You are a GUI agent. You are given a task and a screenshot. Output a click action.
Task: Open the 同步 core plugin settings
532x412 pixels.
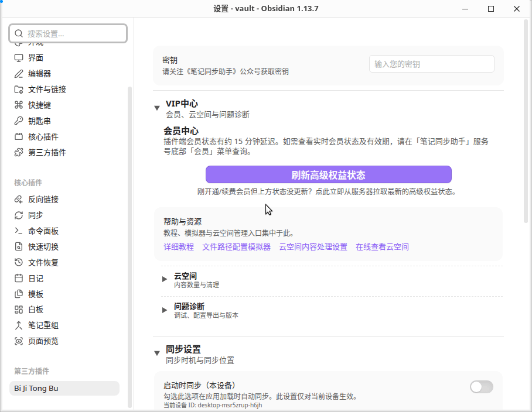click(x=64, y=215)
